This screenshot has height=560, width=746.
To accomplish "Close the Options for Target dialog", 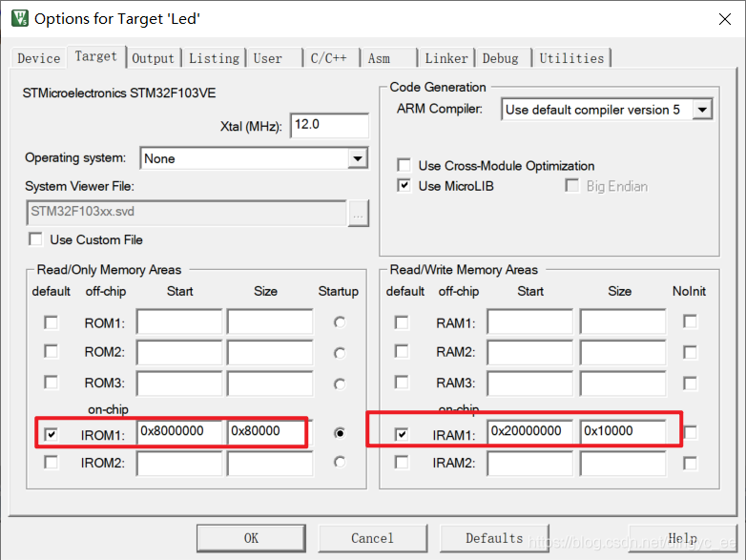I will pyautogui.click(x=725, y=19).
